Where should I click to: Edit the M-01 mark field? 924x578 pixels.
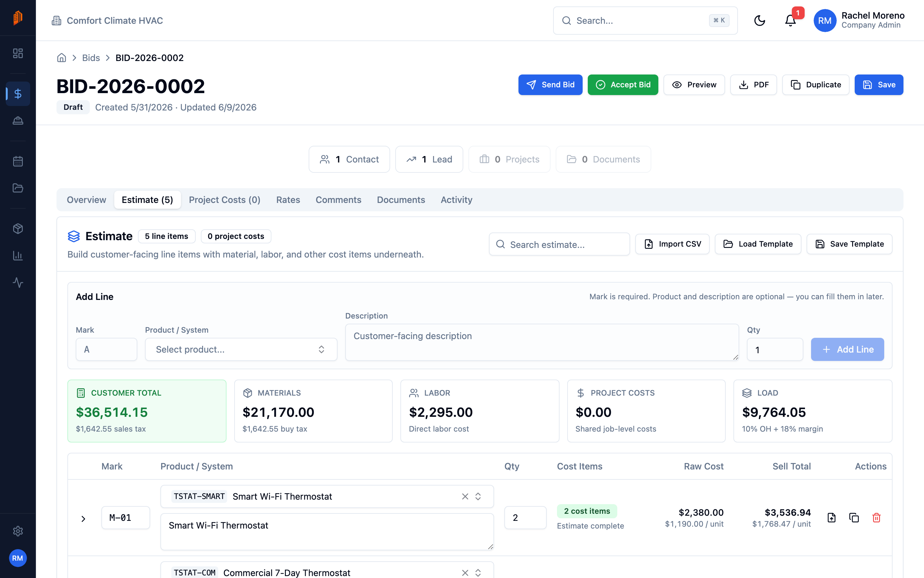pyautogui.click(x=126, y=518)
